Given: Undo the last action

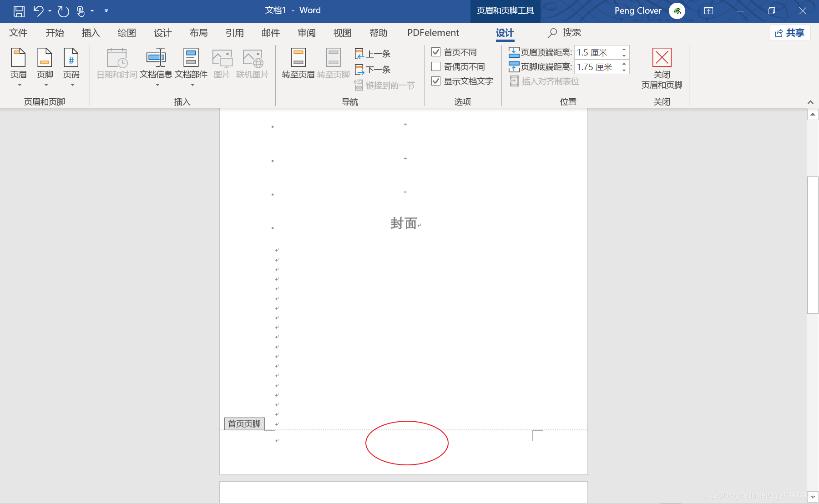Looking at the screenshot, I should coord(39,11).
